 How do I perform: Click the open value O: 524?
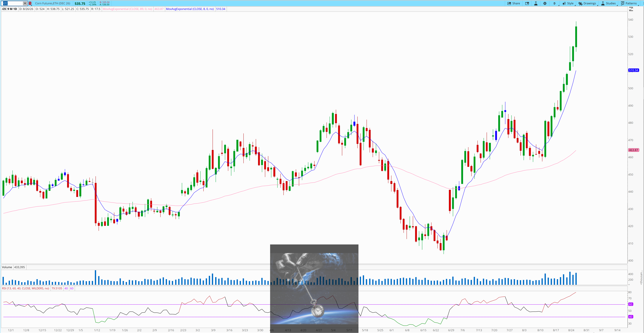point(40,9)
